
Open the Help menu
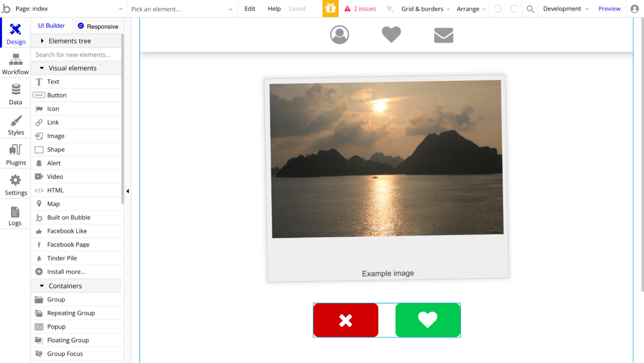274,9
